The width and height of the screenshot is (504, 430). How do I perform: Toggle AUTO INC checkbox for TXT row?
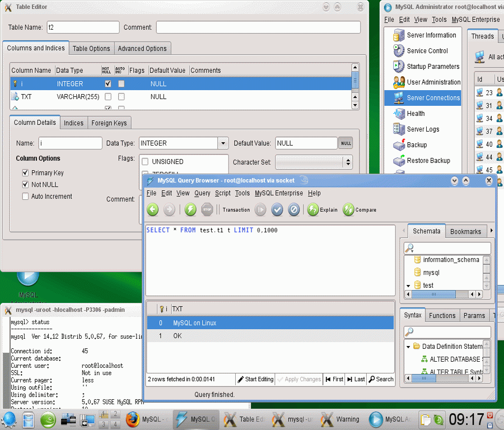(121, 96)
